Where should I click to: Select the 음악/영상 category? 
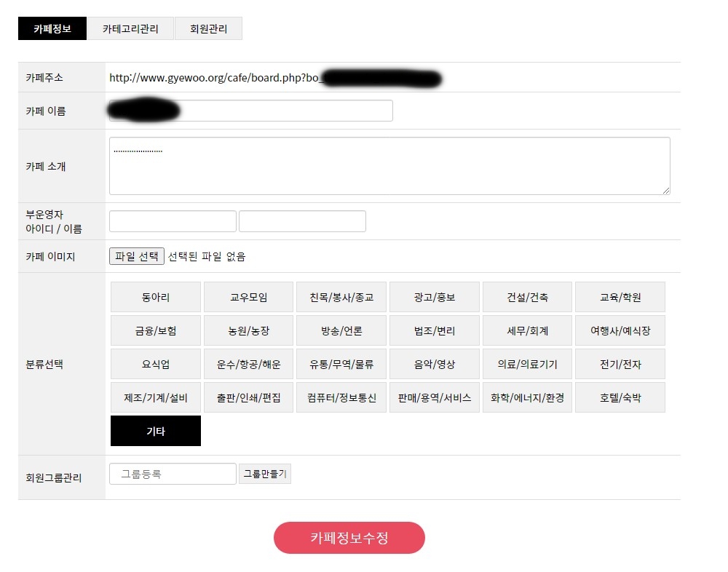pos(435,364)
